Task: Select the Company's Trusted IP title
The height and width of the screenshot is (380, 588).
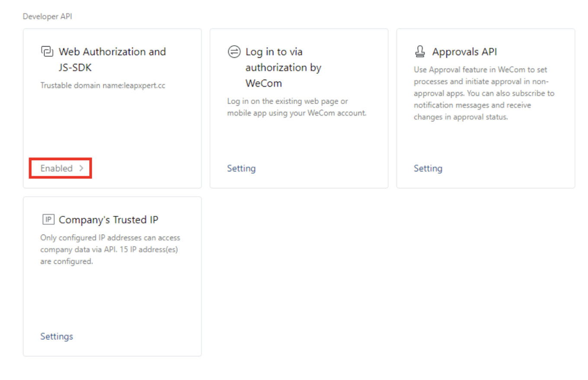Action: [x=109, y=220]
